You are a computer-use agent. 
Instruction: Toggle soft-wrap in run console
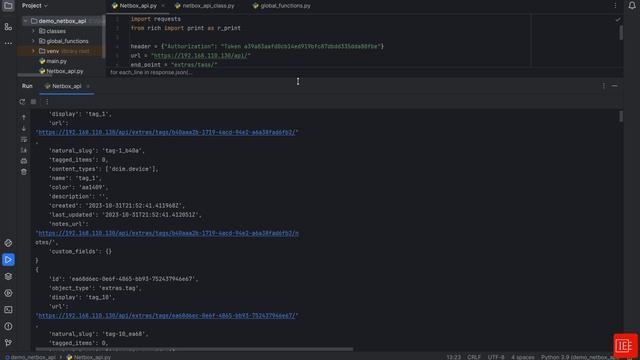(24, 140)
